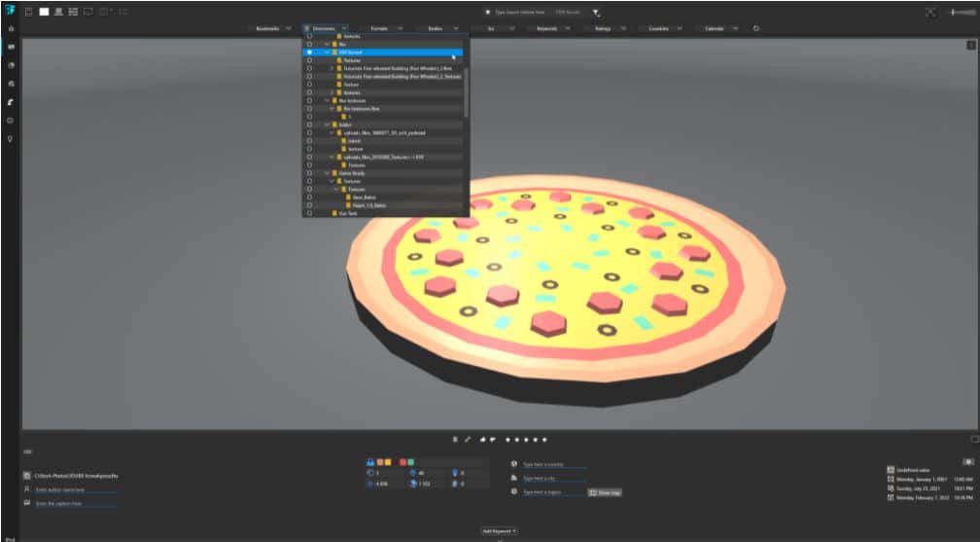Select the radio button left of the search box
The width and height of the screenshot is (980, 542).
487,12
